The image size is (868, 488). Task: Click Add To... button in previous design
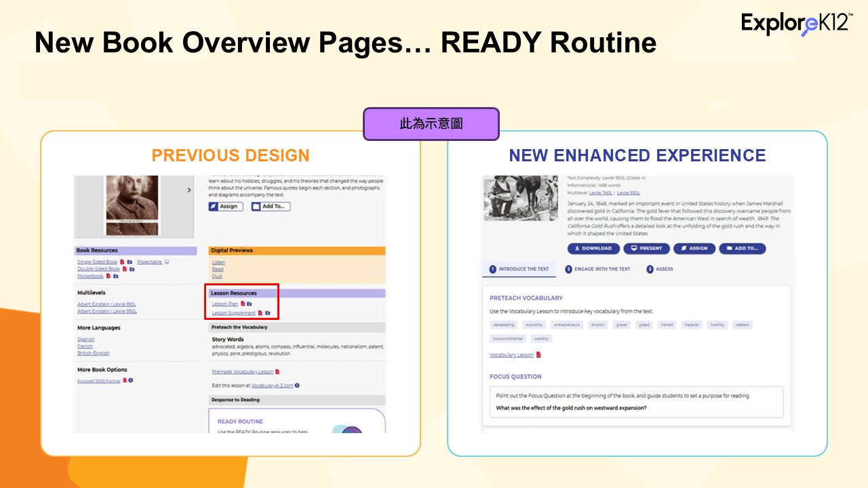(271, 206)
